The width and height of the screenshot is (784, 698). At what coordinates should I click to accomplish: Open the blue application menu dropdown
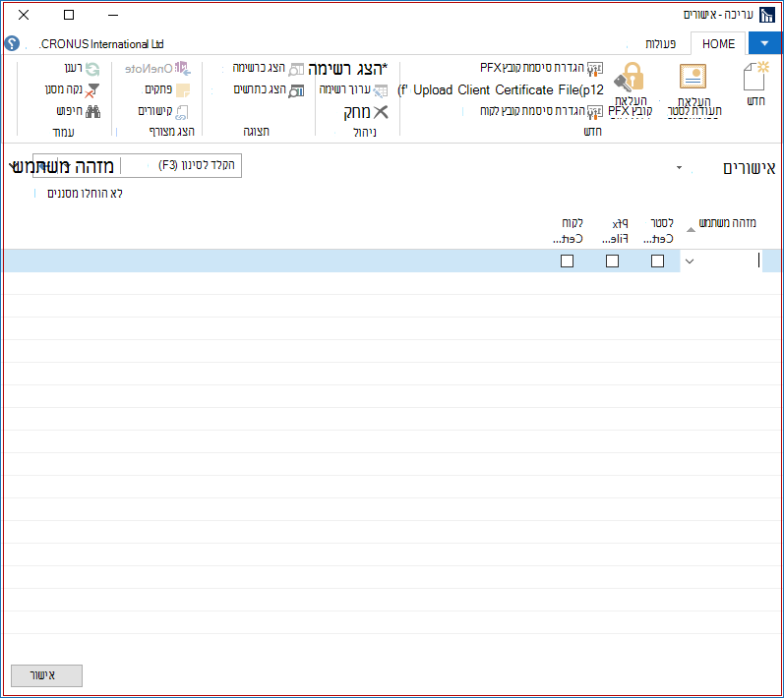(x=765, y=44)
